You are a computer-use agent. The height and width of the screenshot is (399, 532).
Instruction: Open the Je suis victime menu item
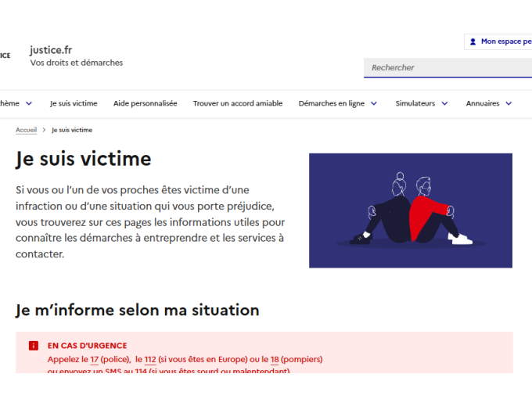click(x=74, y=103)
